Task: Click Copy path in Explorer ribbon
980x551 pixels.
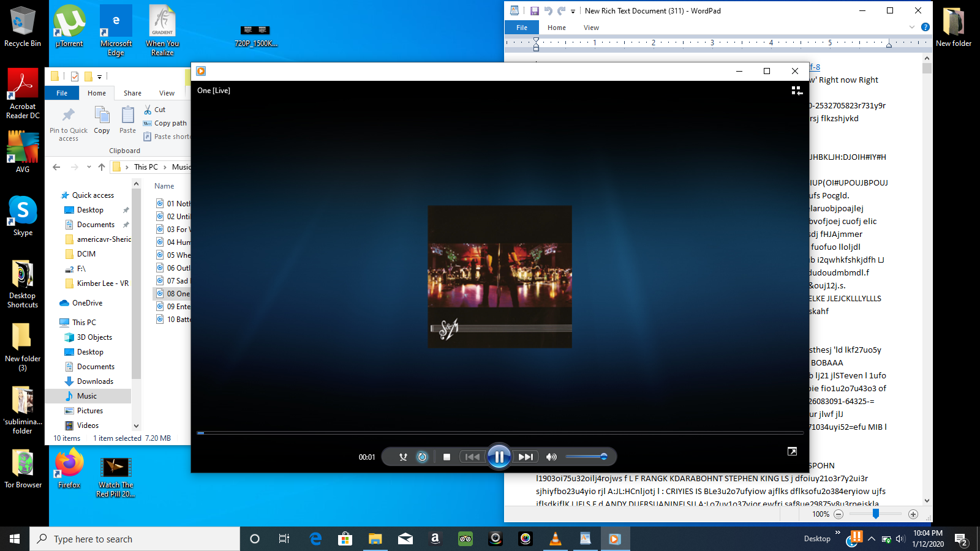Action: pyautogui.click(x=165, y=123)
